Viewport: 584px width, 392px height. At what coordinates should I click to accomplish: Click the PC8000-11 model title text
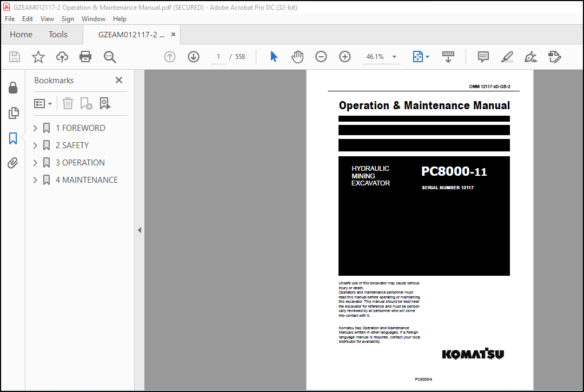454,171
